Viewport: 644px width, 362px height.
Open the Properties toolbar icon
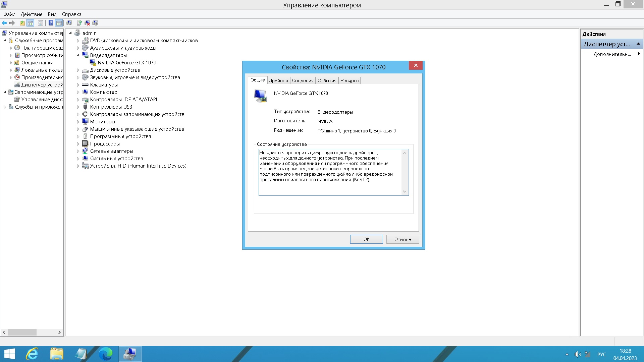(x=40, y=23)
